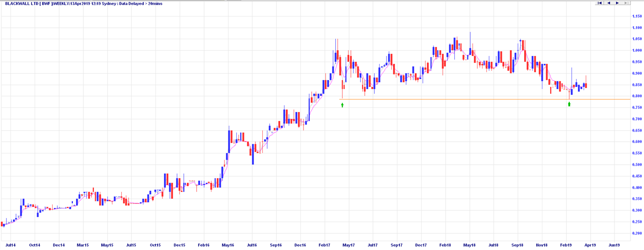Click the Jul15 date axis label
This screenshot has width=644, height=250.
[x=131, y=245]
